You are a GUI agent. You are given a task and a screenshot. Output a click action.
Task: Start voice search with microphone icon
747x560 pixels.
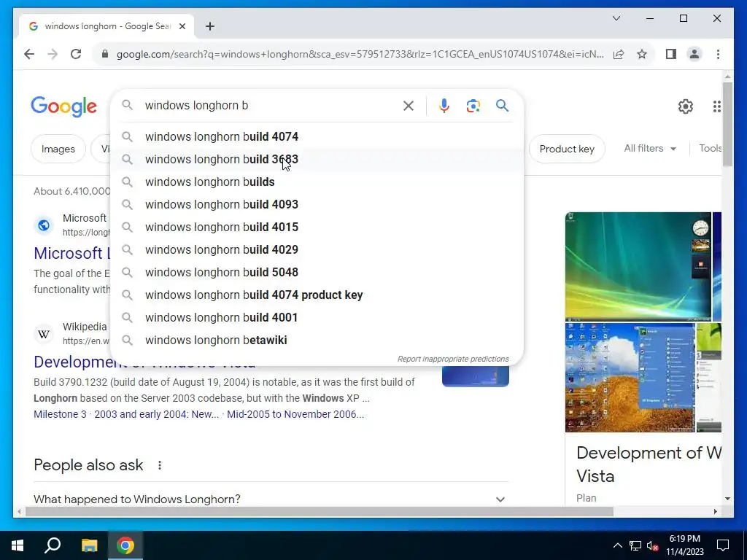tap(444, 106)
